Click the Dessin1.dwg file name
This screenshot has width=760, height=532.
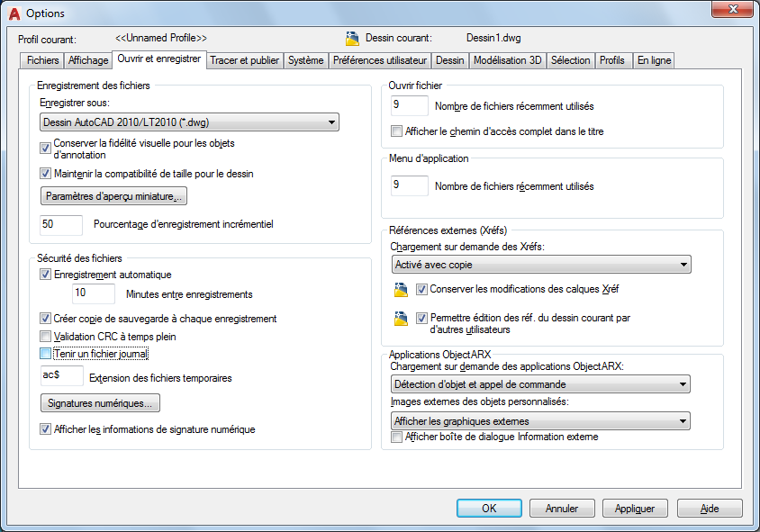point(493,38)
